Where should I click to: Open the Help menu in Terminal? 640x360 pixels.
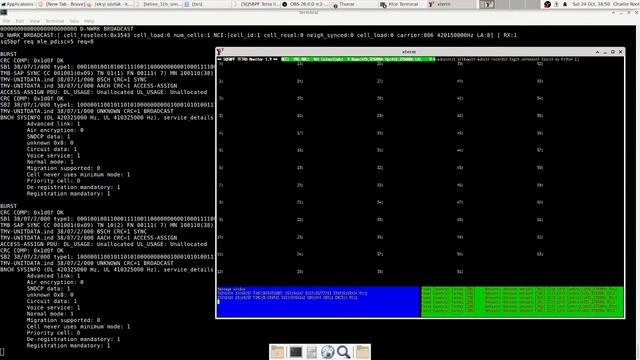(89, 21)
